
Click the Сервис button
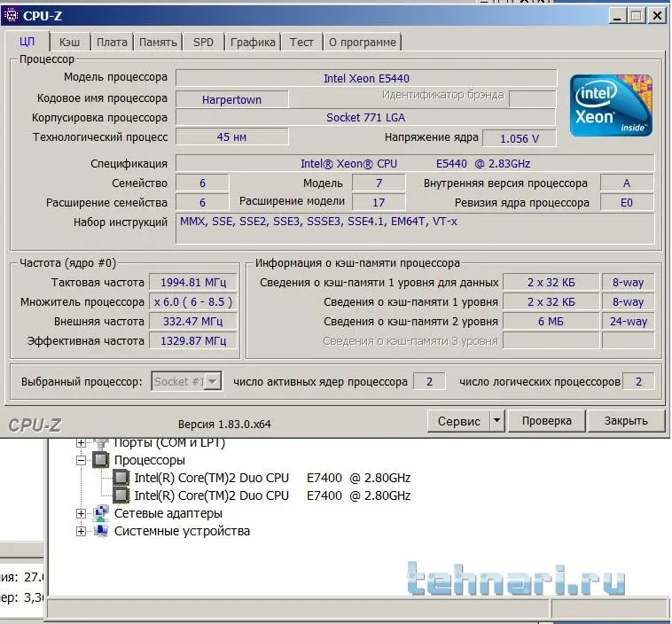pyautogui.click(x=458, y=421)
